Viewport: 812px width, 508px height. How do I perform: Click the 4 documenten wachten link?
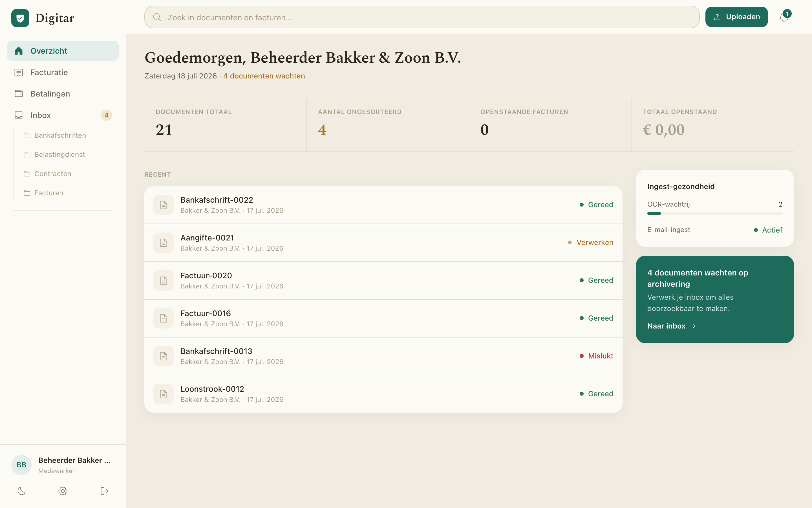(264, 76)
